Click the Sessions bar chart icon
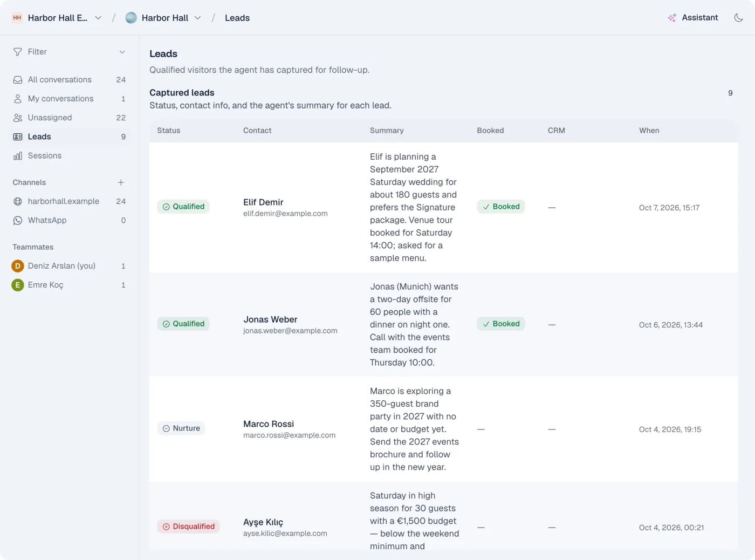The width and height of the screenshot is (755, 560). tap(18, 156)
